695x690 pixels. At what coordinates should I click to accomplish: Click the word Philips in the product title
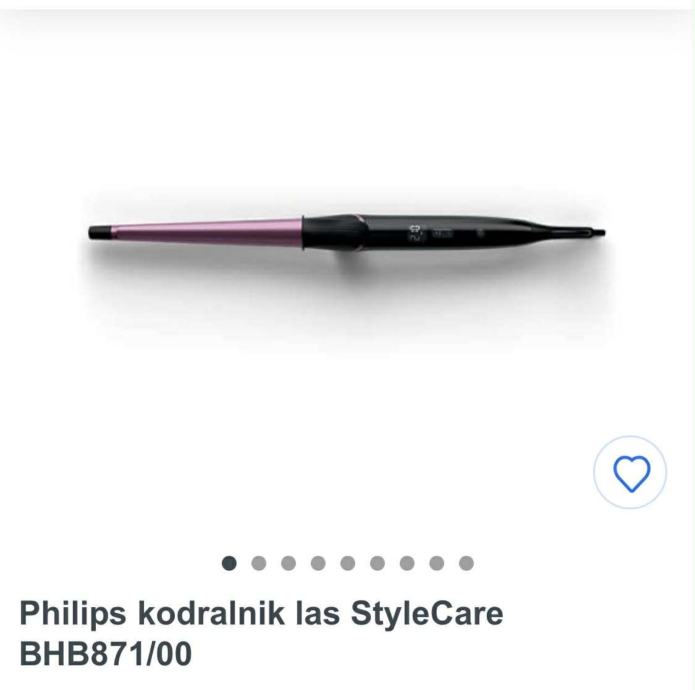pos(73,614)
